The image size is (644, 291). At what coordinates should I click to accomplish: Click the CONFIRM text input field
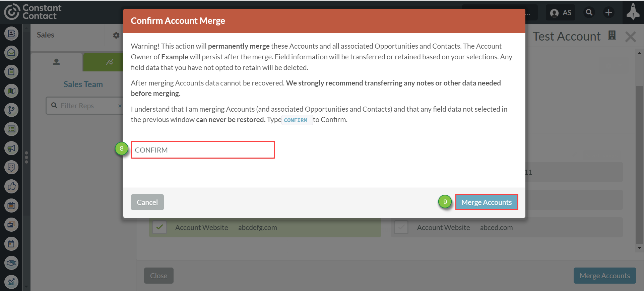pos(203,150)
